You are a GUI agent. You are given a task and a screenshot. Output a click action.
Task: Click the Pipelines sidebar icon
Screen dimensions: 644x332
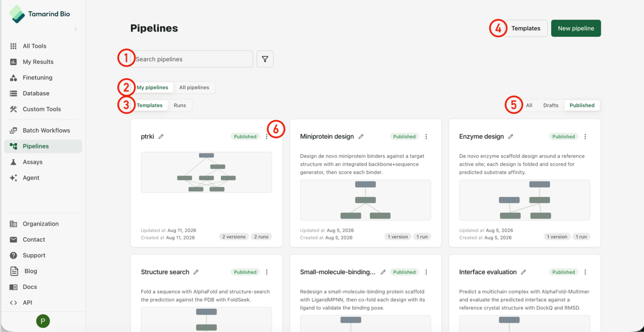13,146
